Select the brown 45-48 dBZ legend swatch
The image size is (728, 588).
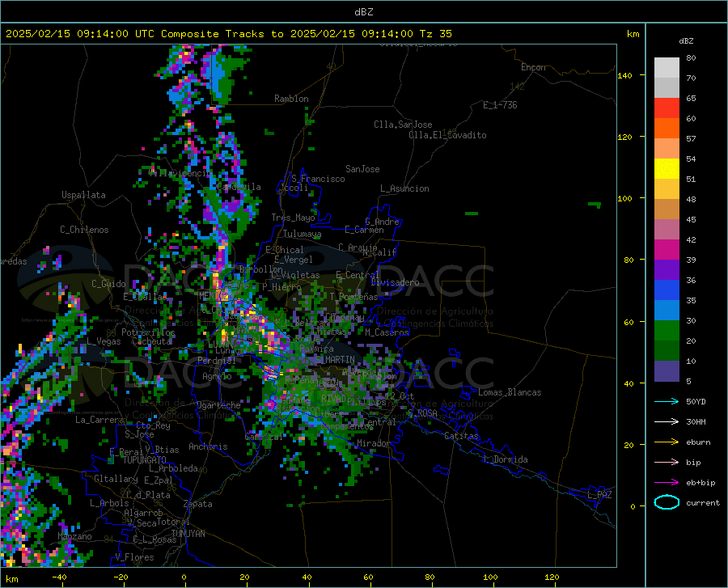click(x=667, y=209)
